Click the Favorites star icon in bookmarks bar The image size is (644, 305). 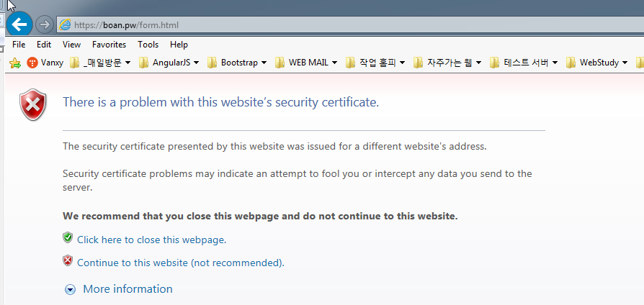click(14, 63)
